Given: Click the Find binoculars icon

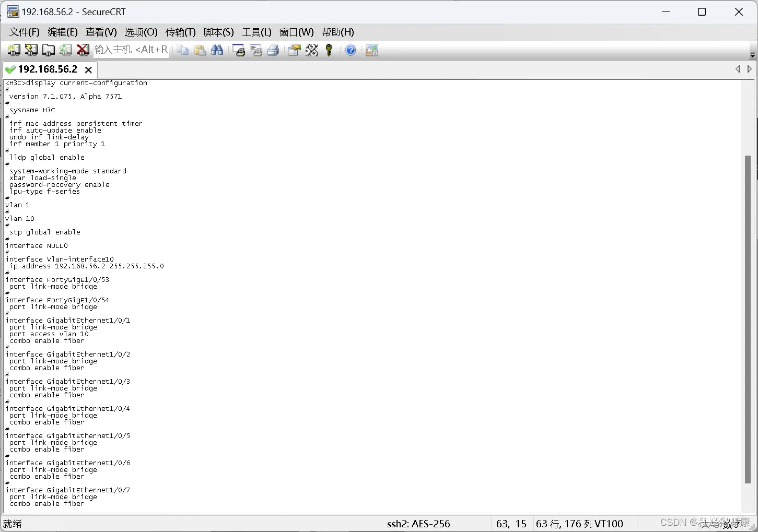Looking at the screenshot, I should 217,50.
